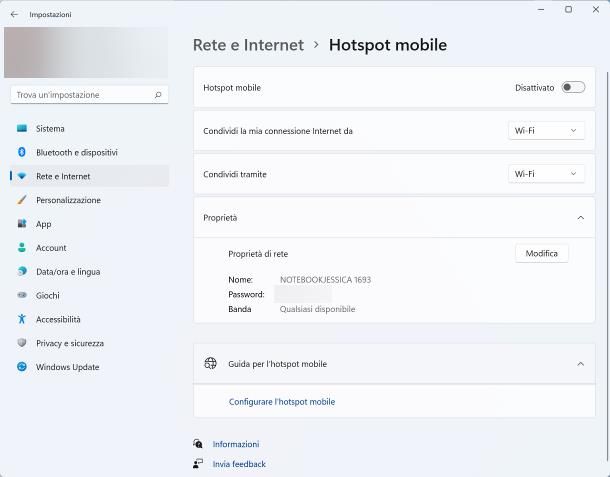Click the Windows Update icon
Viewport: 610px width, 477px height.
point(22,367)
